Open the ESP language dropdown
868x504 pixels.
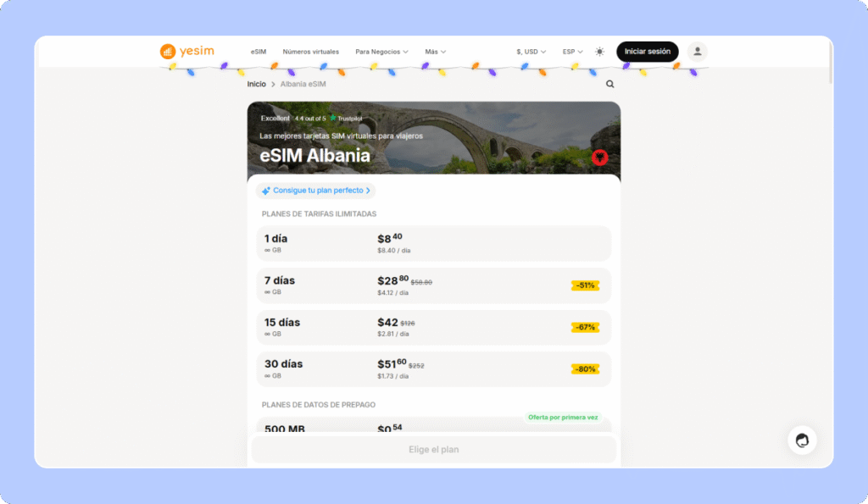coord(573,52)
